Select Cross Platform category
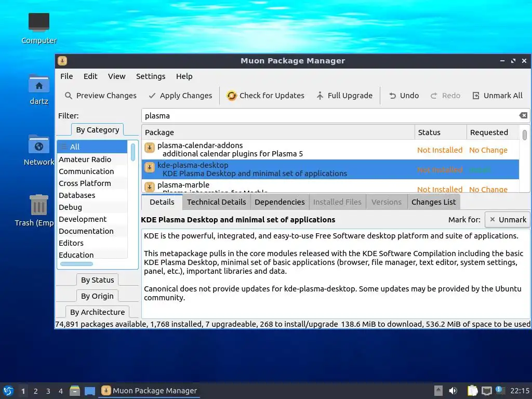This screenshot has width=532, height=399. pyautogui.click(x=92, y=183)
